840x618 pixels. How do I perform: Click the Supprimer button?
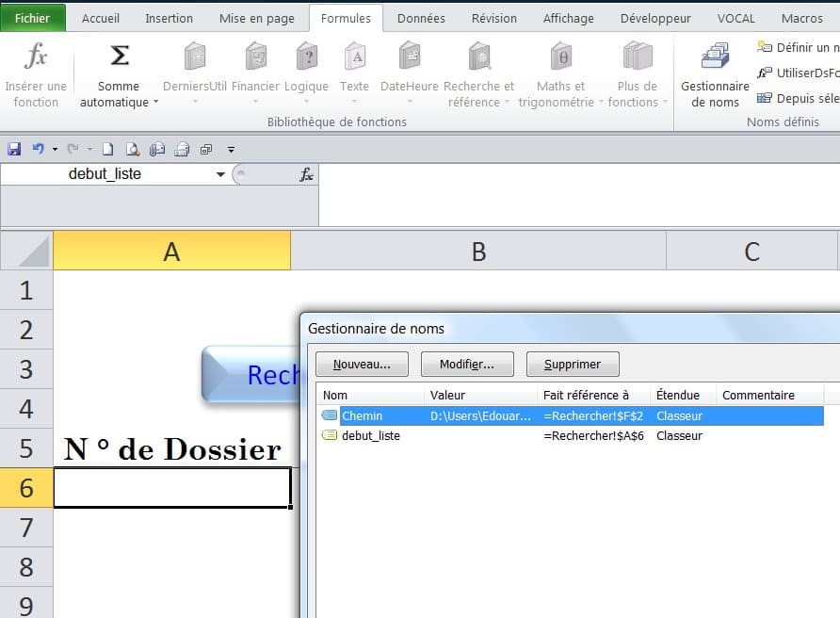point(573,365)
